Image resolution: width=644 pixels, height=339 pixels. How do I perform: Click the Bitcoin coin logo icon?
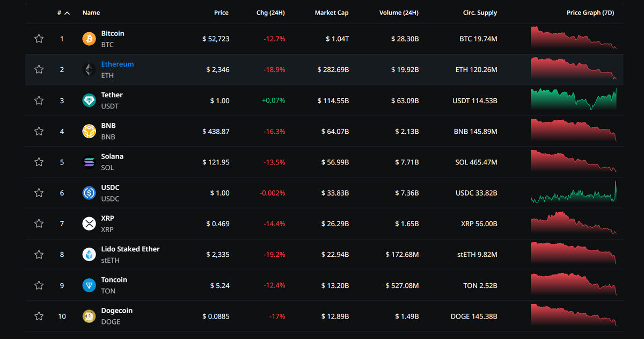pos(89,39)
